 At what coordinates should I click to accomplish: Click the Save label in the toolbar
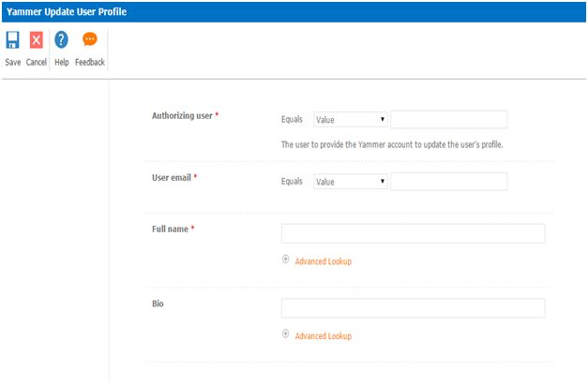13,63
